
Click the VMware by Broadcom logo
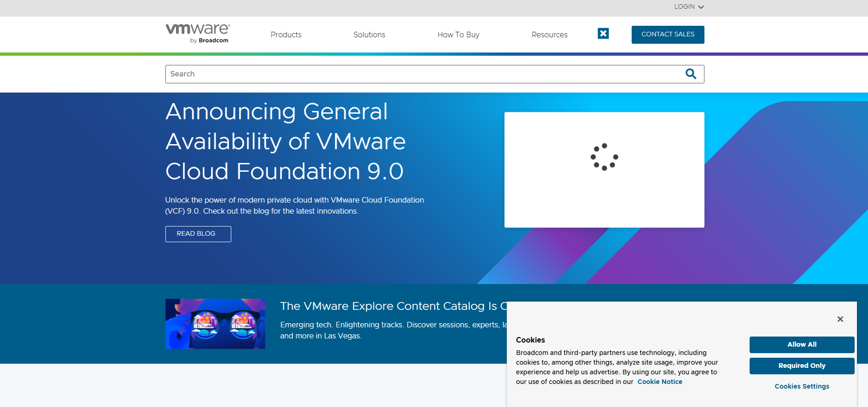pos(198,33)
